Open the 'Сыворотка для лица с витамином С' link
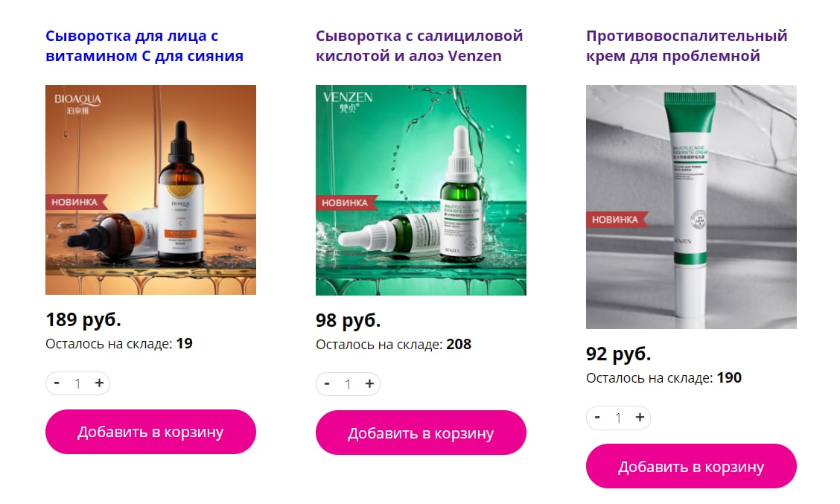 [x=144, y=45]
